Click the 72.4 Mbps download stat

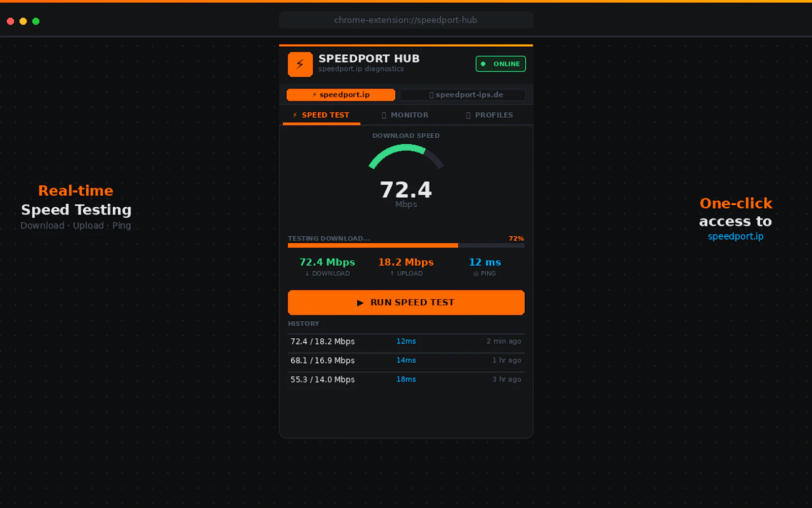327,267
